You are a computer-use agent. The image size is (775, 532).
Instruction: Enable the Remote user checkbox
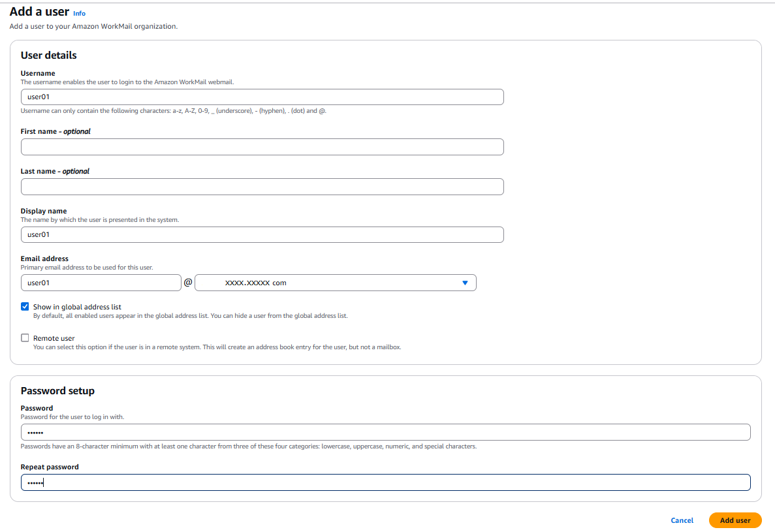pos(25,338)
